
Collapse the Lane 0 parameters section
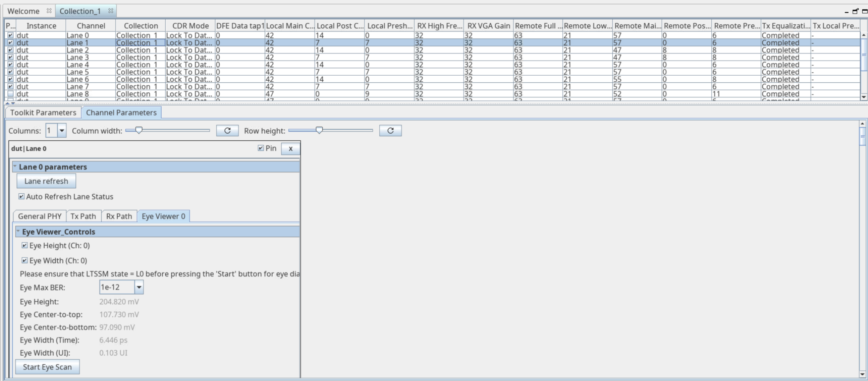15,166
